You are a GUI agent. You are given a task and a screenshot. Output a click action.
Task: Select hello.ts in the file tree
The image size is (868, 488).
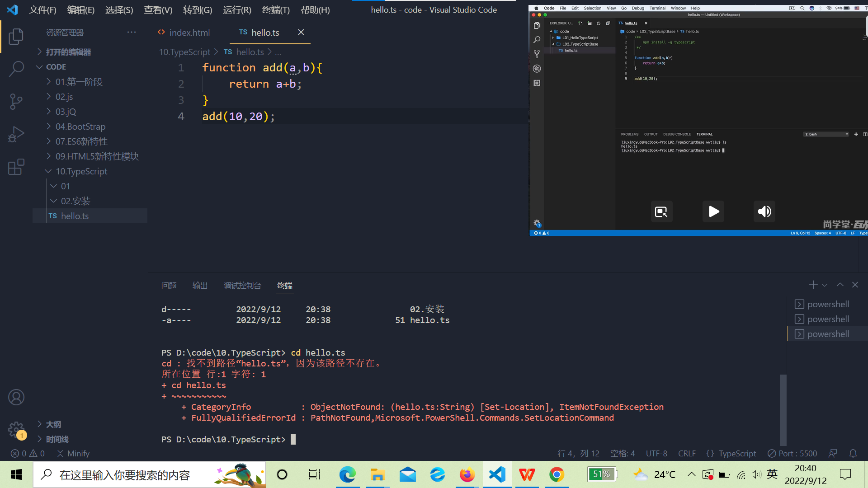click(90, 216)
